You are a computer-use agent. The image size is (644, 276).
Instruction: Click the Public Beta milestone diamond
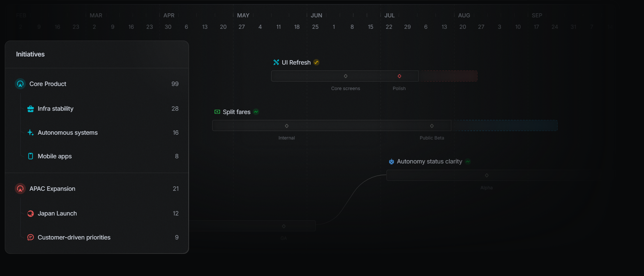432,126
